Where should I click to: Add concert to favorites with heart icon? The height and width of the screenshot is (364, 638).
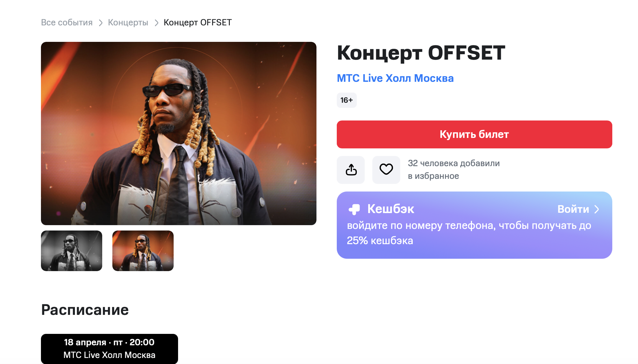coord(386,170)
